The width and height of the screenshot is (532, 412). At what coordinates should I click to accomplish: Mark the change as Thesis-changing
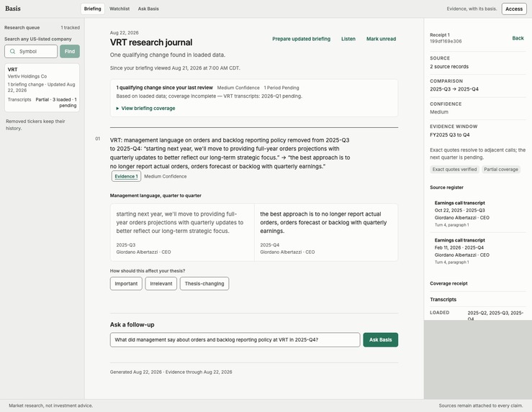tap(204, 283)
